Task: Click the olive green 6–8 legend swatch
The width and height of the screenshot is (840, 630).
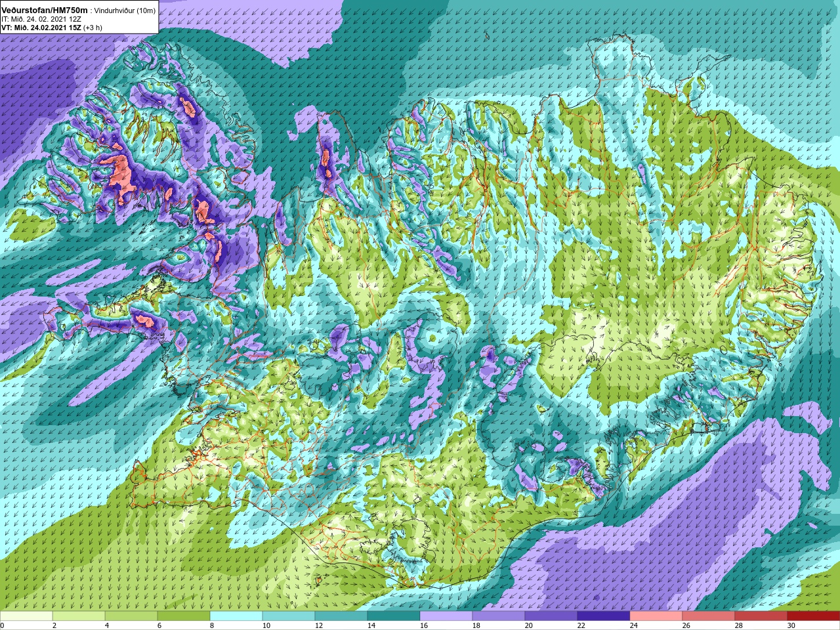Action: click(184, 616)
